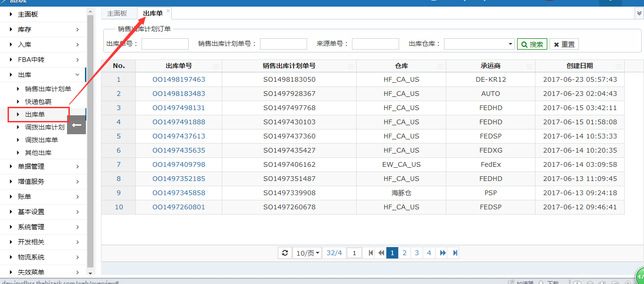Screen dimensions: 644x284
Task: Focus the 销售出库计划单号 input field
Action: click(284, 44)
